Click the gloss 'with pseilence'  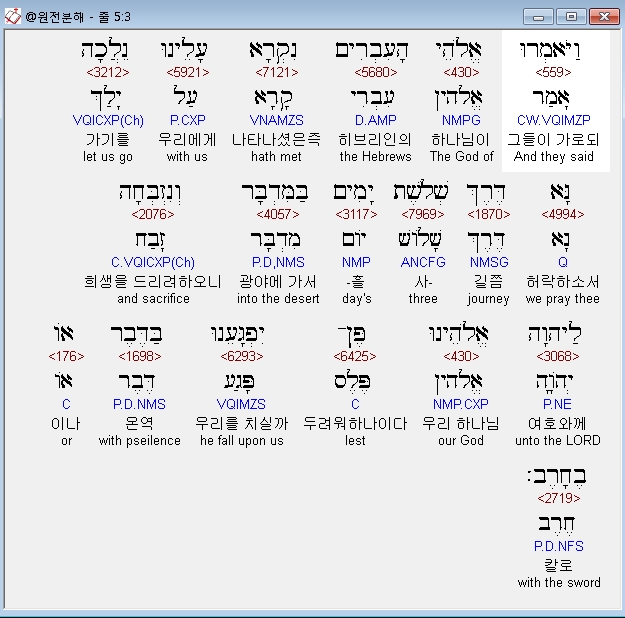140,441
